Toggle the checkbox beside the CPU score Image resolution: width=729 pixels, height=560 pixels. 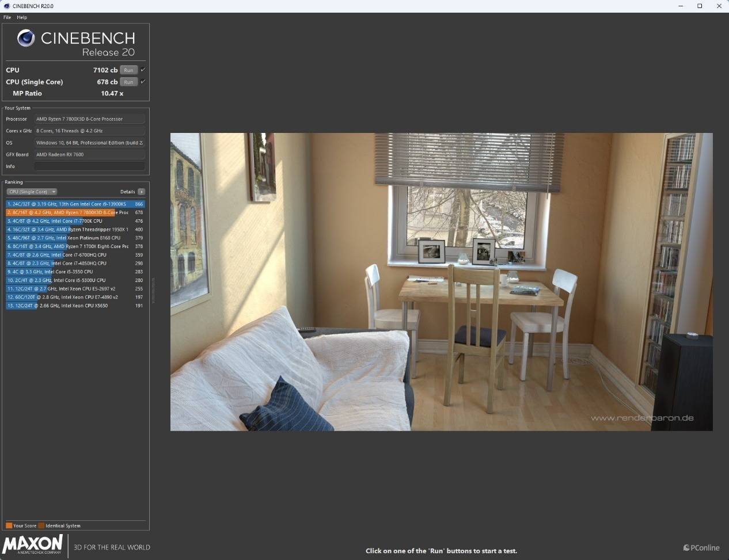(143, 70)
